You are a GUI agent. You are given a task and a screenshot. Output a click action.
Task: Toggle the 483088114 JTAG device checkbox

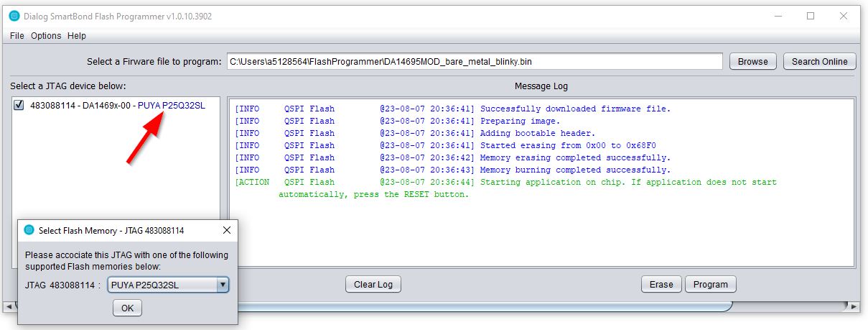point(19,105)
